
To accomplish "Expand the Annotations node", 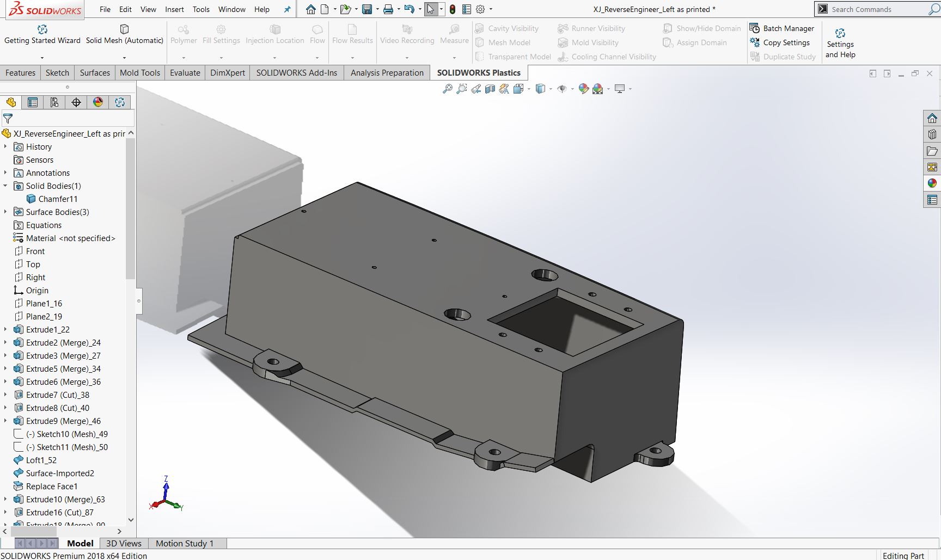I will 5,173.
